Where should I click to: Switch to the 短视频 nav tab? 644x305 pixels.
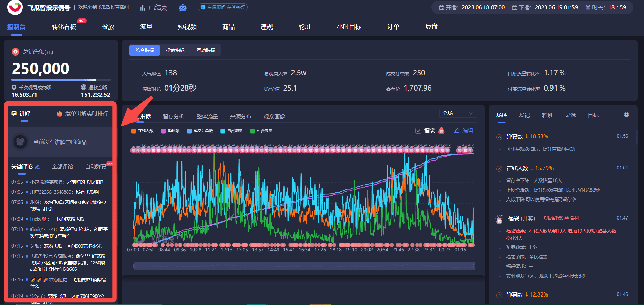[x=187, y=27]
